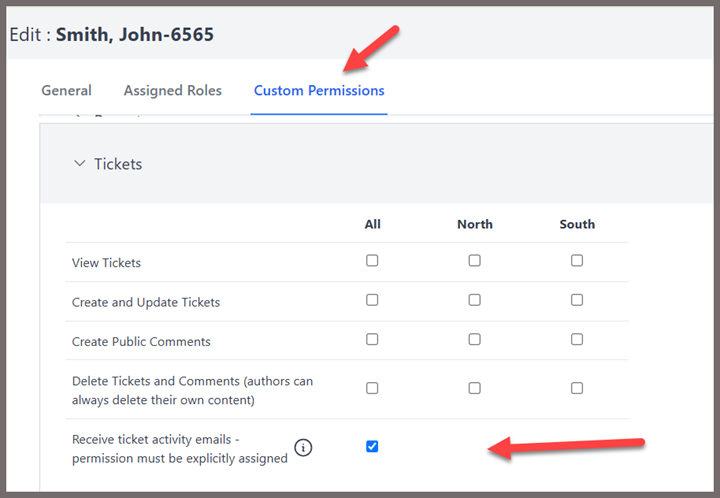
Task: Enable Delete Tickets and Comments for All
Action: 372,388
